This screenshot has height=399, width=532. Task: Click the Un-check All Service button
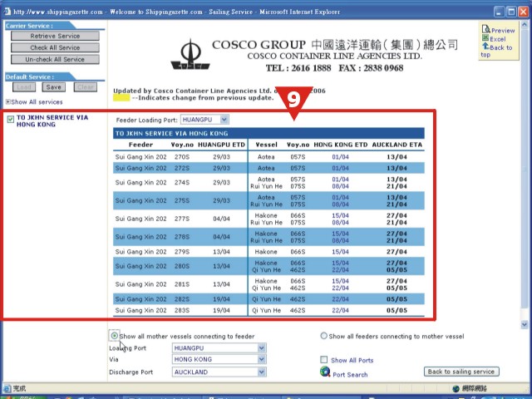55,59
